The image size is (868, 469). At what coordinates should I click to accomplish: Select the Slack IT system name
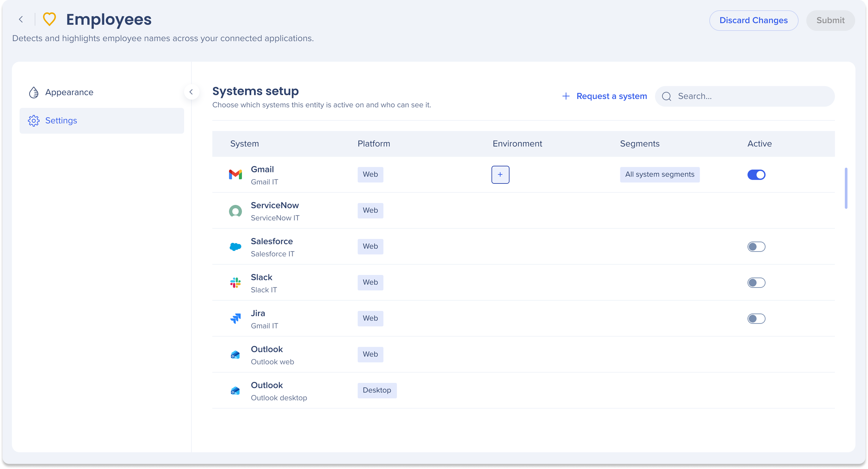(x=264, y=290)
